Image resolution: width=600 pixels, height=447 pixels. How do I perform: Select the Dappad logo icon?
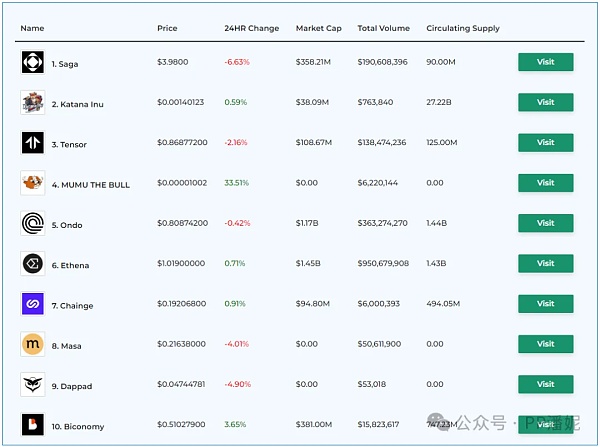click(33, 384)
